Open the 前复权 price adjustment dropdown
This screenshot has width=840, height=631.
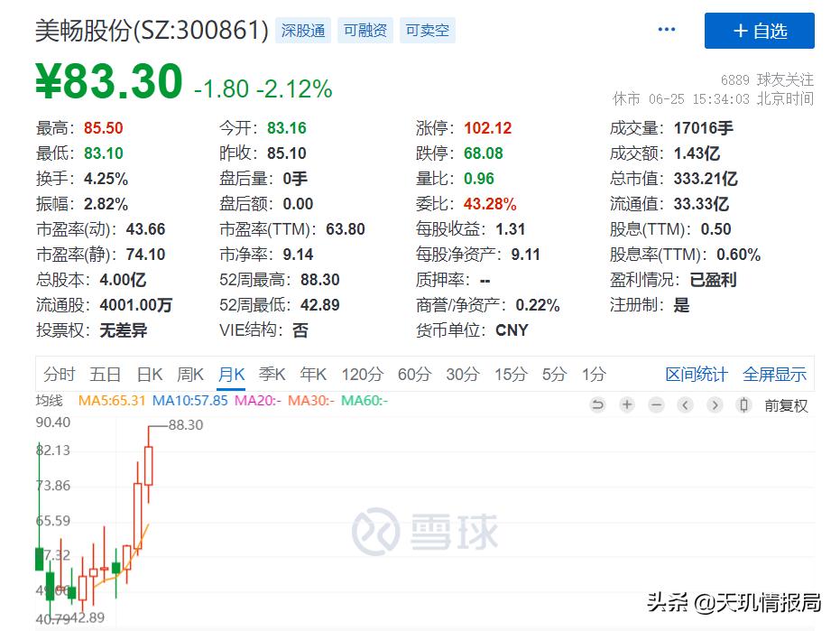(x=788, y=405)
